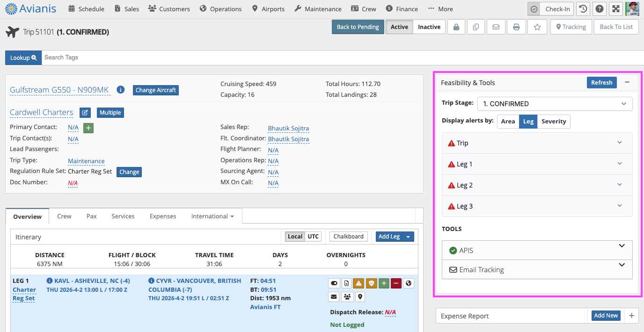The image size is (644, 332).
Task: Open the Trip Stage dropdown
Action: [555, 104]
